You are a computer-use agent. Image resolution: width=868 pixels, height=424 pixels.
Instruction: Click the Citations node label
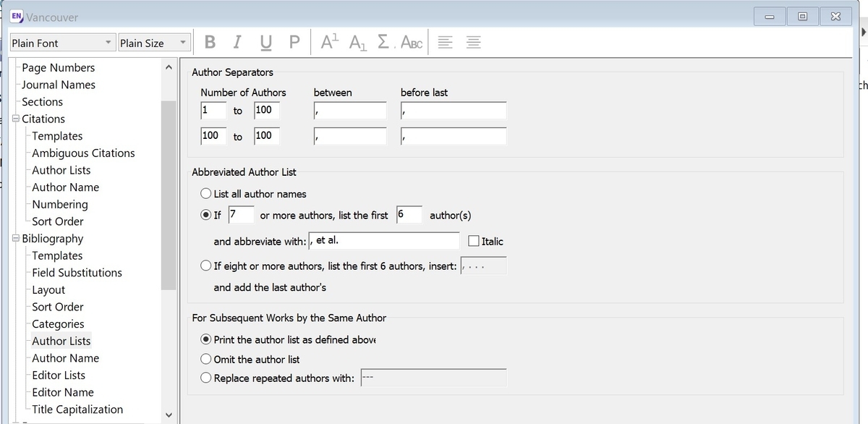pyautogui.click(x=43, y=119)
